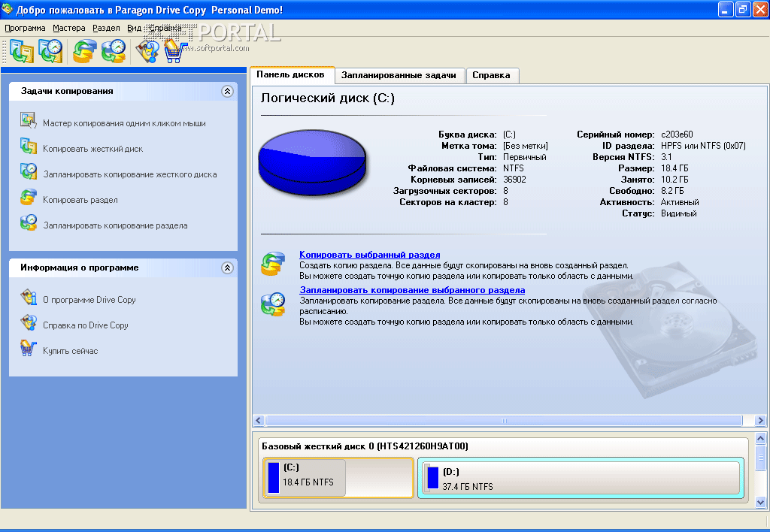Switch to the Справка tab
The image size is (770, 532).
pos(492,76)
